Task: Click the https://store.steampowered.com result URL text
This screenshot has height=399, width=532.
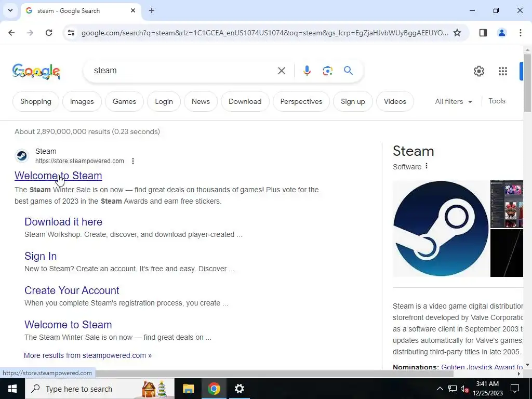Action: click(79, 161)
